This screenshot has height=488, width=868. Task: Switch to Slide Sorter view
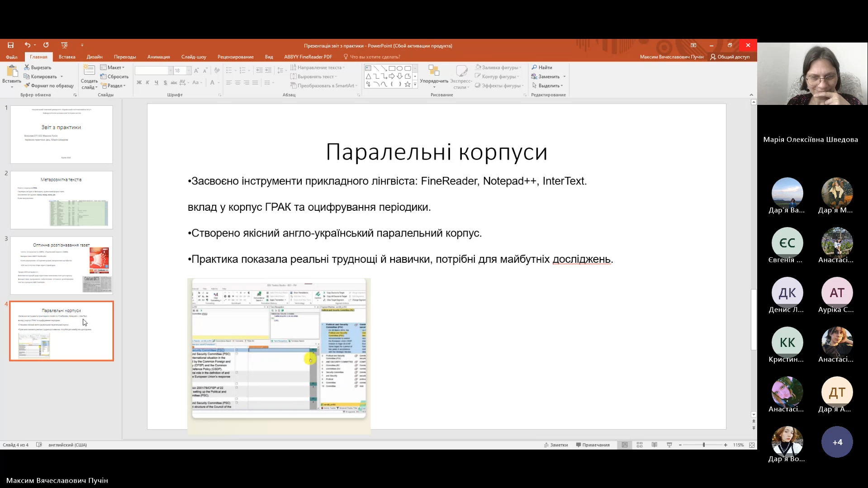[640, 445]
